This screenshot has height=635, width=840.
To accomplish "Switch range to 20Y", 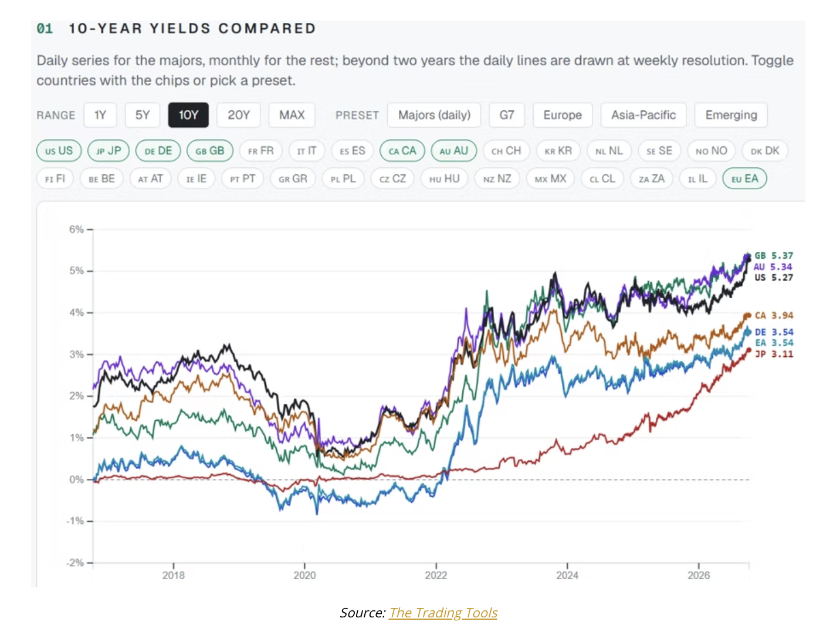I will 239,115.
